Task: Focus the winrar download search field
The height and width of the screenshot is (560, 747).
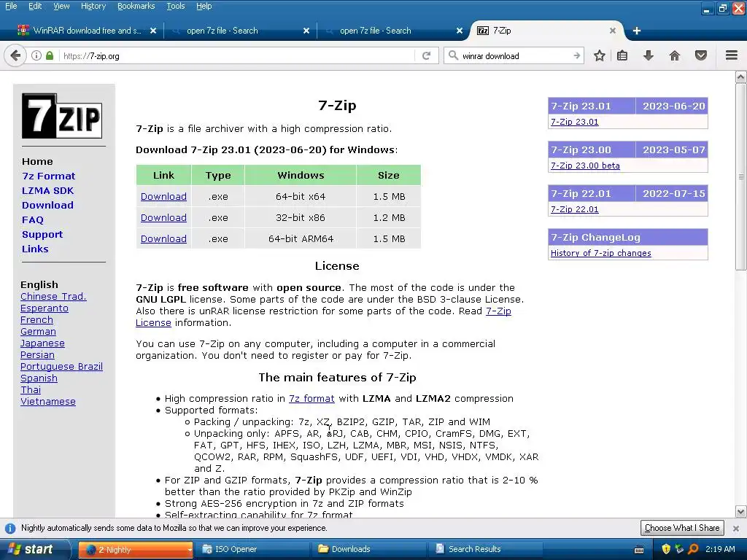Action: coord(514,55)
